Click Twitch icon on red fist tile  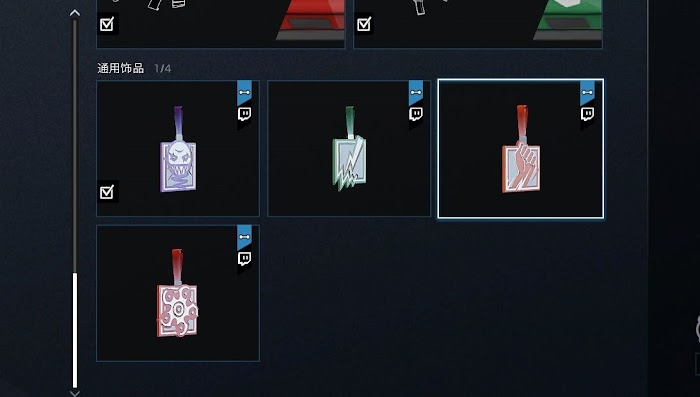[x=587, y=114]
